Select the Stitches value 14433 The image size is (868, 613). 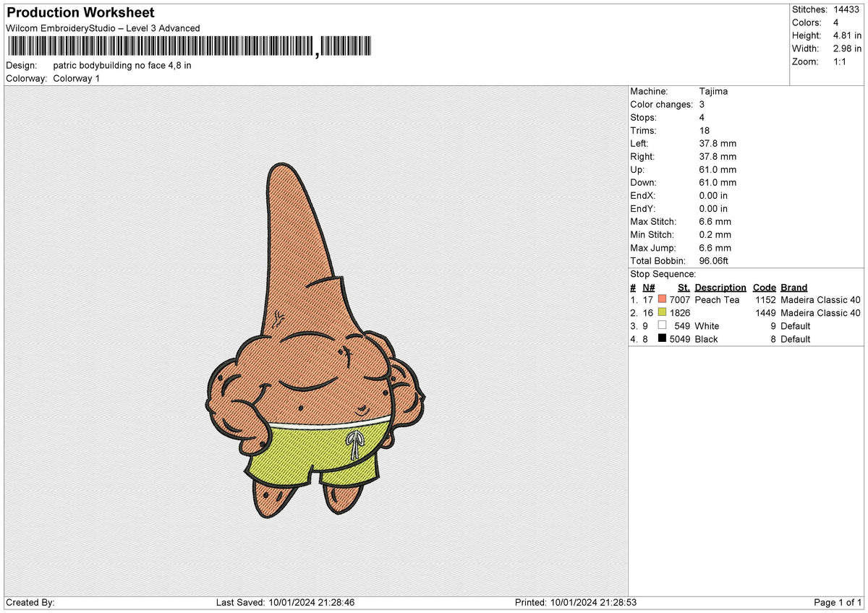847,9
